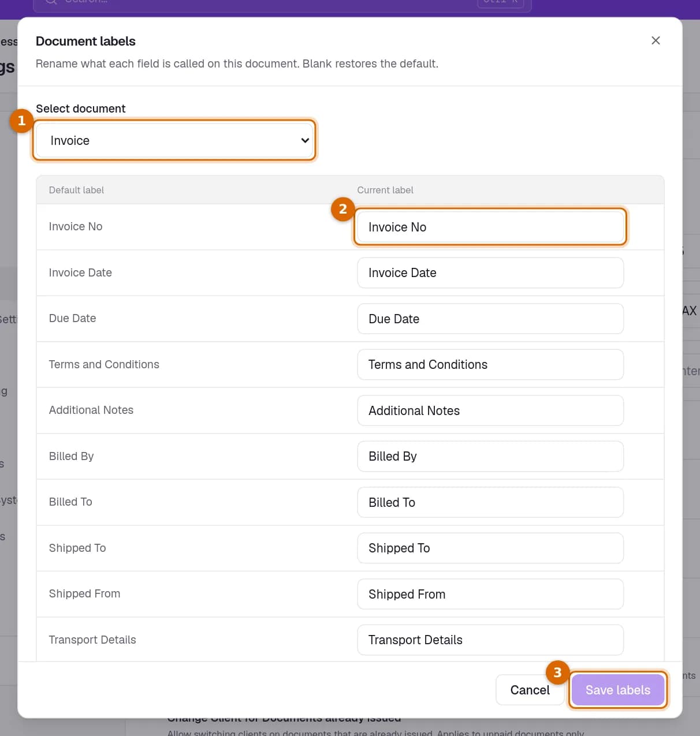The width and height of the screenshot is (700, 736).
Task: Click the 'Current label' column header
Action: [385, 190]
